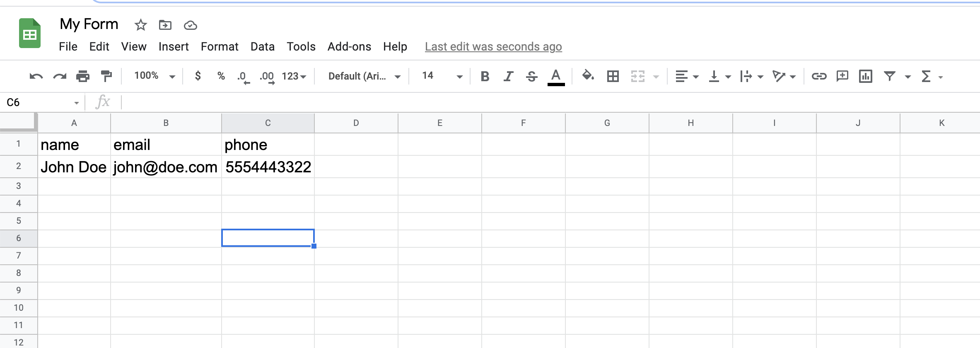The image size is (980, 348).
Task: Open the 123 number format dropdown
Action: (294, 76)
